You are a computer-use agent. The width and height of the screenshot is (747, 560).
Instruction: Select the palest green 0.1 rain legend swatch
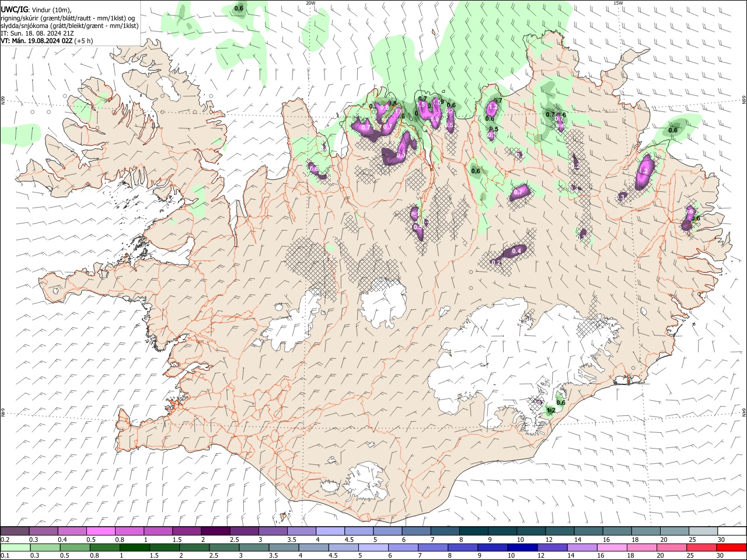pos(15,548)
